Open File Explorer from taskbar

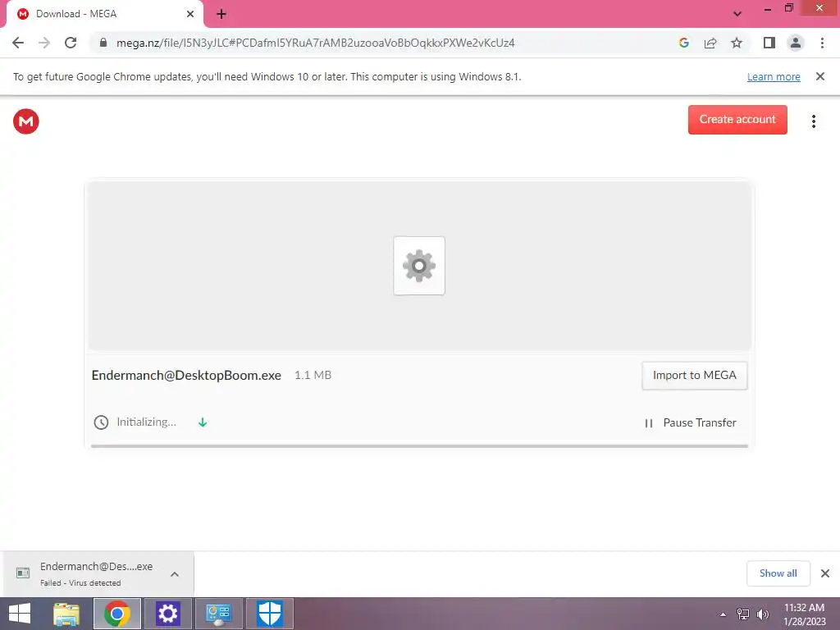(x=66, y=614)
